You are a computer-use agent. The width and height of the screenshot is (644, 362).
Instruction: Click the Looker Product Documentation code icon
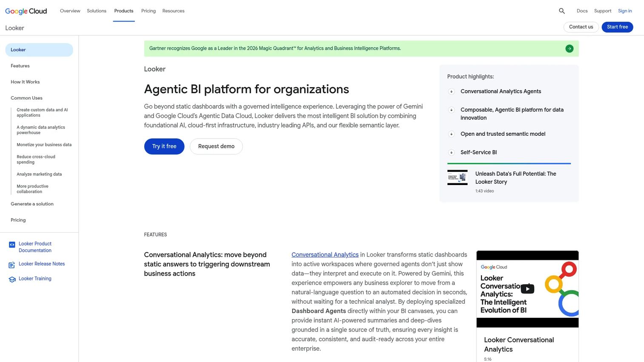click(12, 245)
